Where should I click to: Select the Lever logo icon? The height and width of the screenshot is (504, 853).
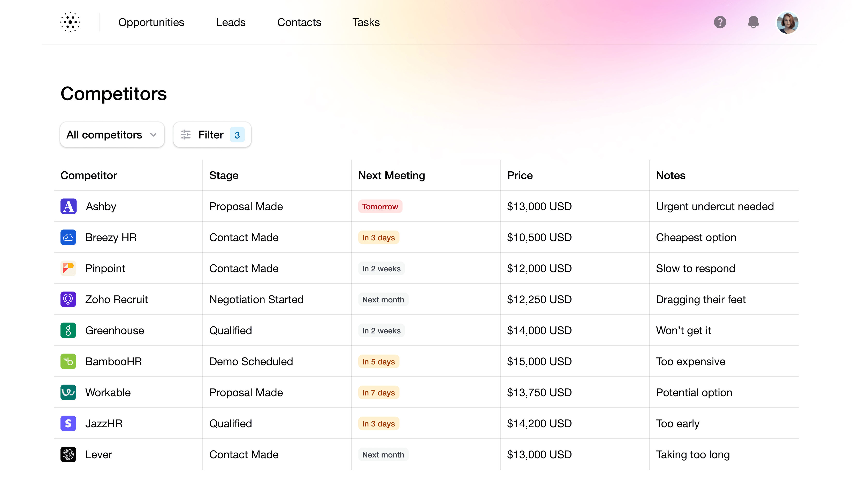coord(68,454)
